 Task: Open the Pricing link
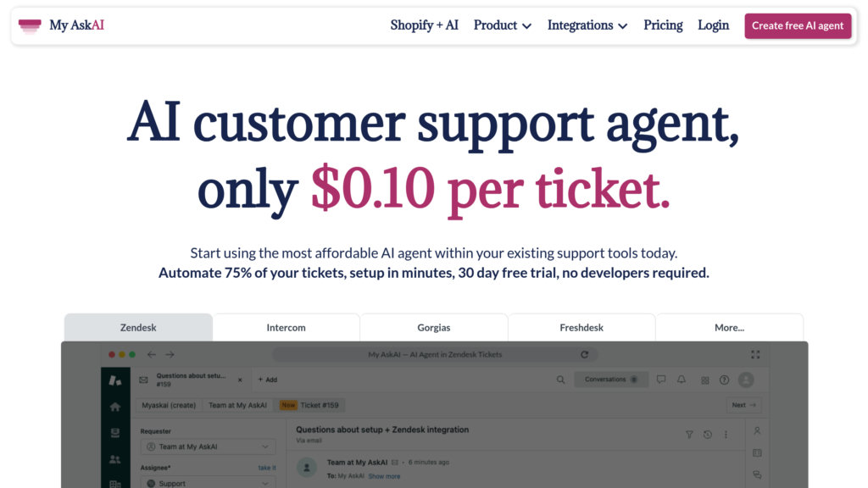coord(663,25)
